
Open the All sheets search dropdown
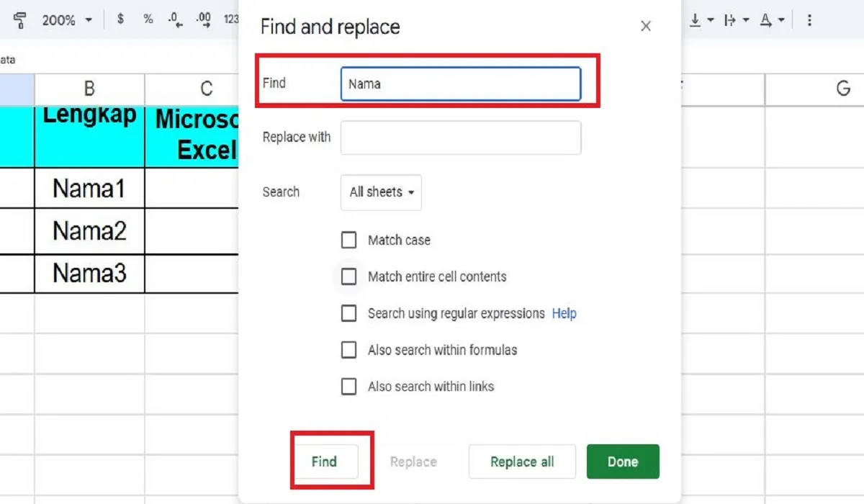[380, 192]
